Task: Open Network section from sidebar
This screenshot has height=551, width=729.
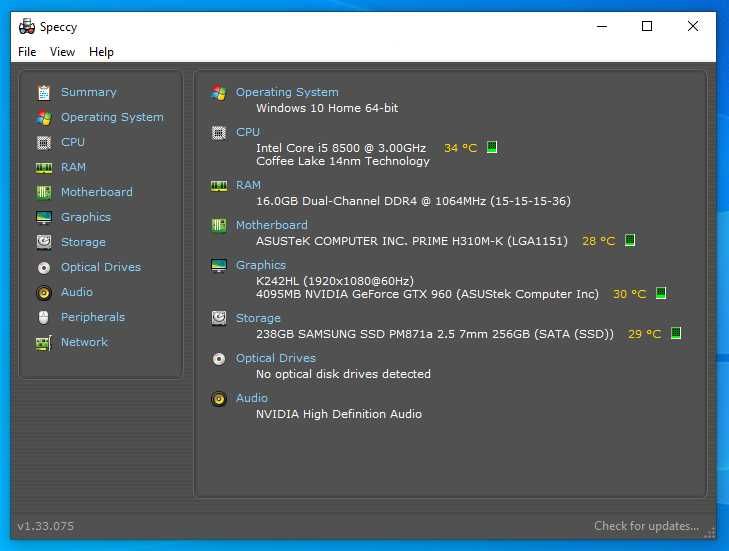Action: pyautogui.click(x=84, y=342)
